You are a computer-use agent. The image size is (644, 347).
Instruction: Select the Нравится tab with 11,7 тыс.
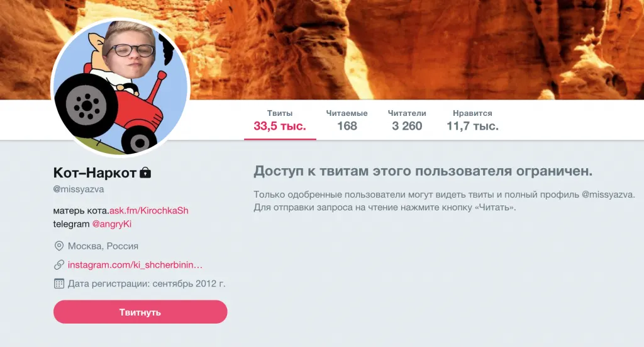(472, 120)
